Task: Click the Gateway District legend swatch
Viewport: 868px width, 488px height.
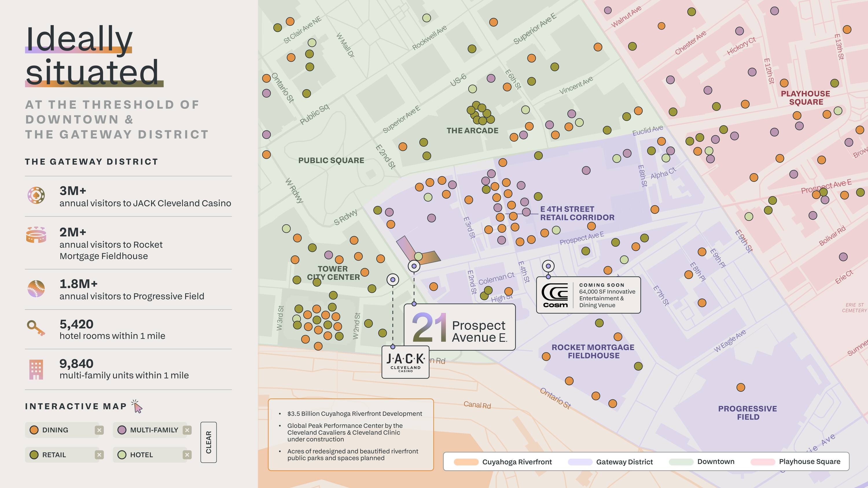Action: point(580,462)
